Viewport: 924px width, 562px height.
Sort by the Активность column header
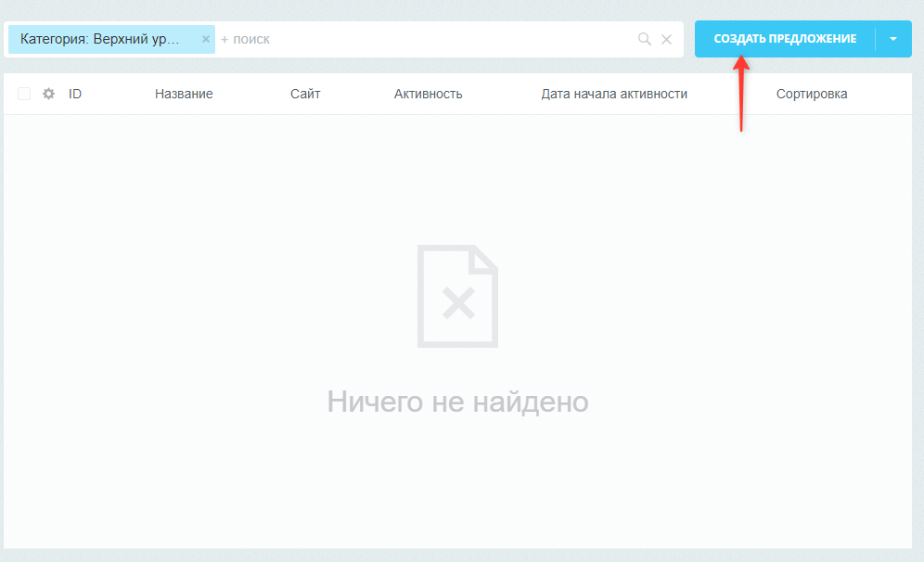click(x=428, y=94)
